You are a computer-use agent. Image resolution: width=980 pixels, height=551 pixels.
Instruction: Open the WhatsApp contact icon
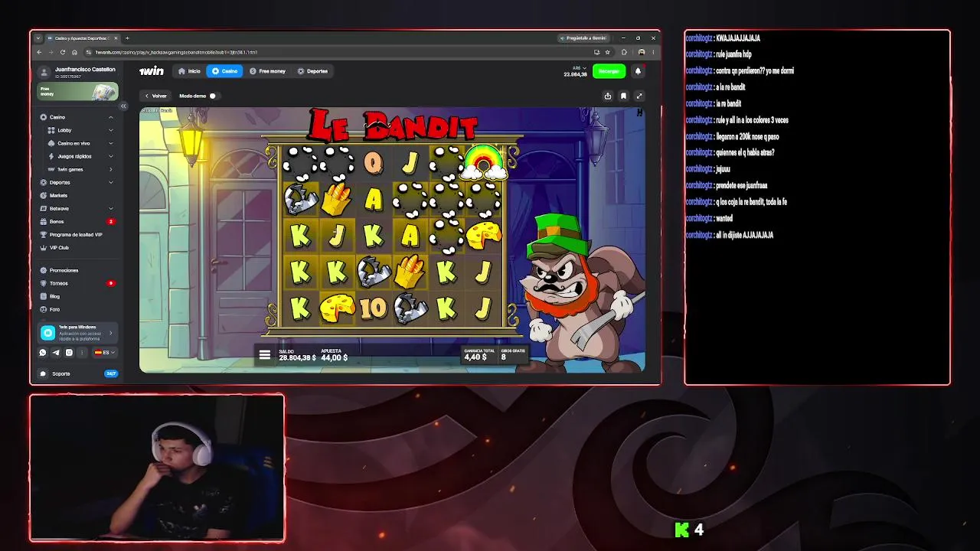[x=43, y=353]
